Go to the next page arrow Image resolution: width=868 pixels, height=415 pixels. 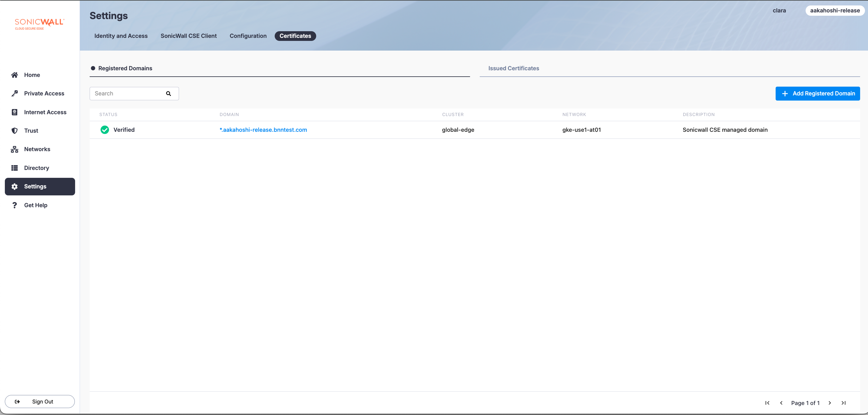830,403
